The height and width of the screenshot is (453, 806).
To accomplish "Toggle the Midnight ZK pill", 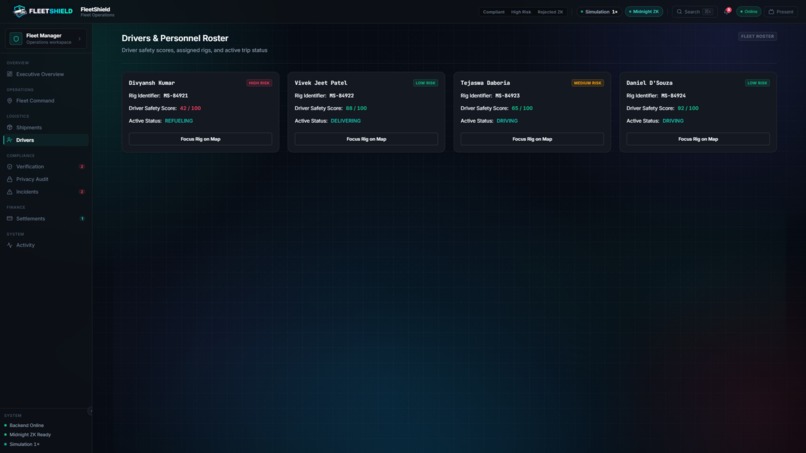I will pyautogui.click(x=644, y=12).
